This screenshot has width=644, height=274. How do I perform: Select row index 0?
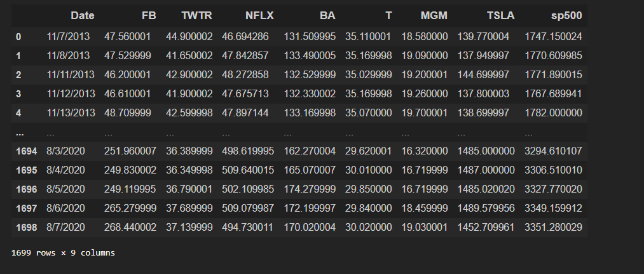tap(18, 38)
